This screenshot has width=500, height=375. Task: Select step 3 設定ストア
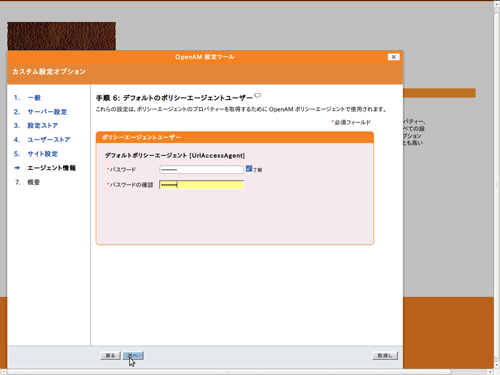pos(43,126)
